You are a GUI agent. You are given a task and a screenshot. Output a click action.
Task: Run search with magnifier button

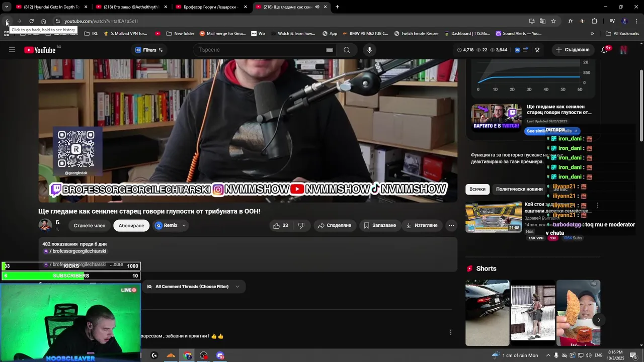click(x=347, y=50)
